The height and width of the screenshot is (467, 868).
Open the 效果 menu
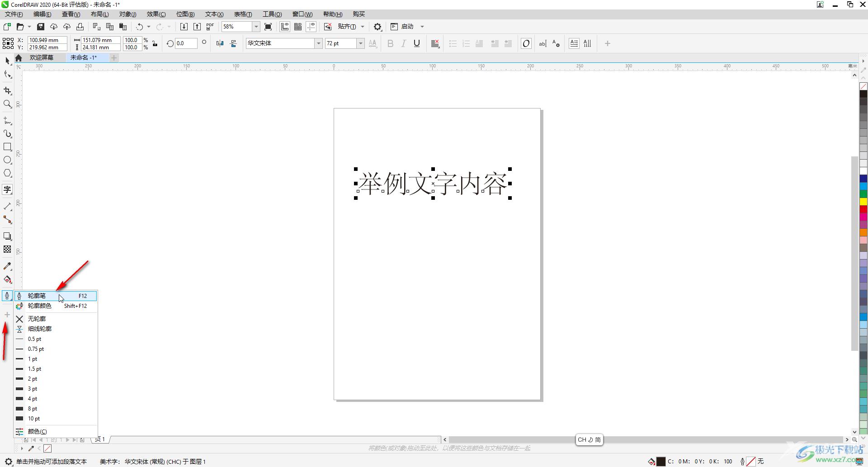[156, 14]
